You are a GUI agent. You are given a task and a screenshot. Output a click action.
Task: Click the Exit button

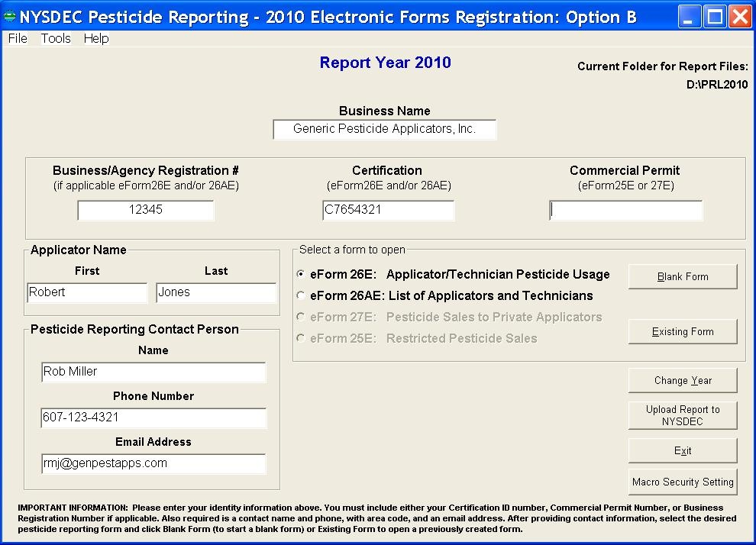pos(683,450)
